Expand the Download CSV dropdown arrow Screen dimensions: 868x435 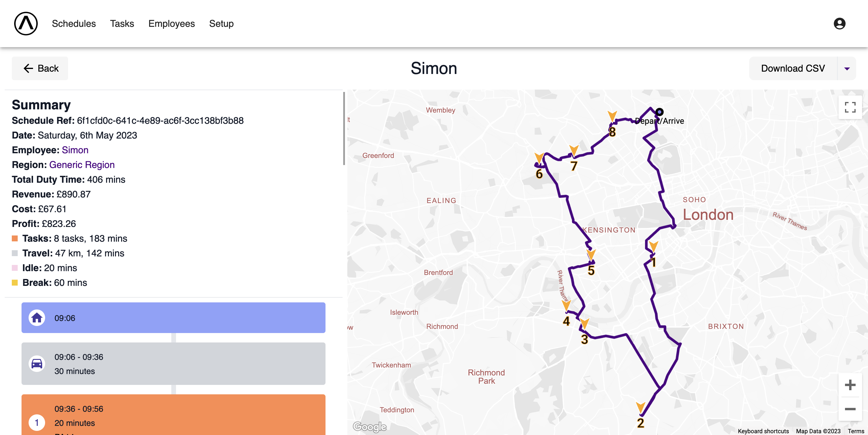pyautogui.click(x=846, y=69)
